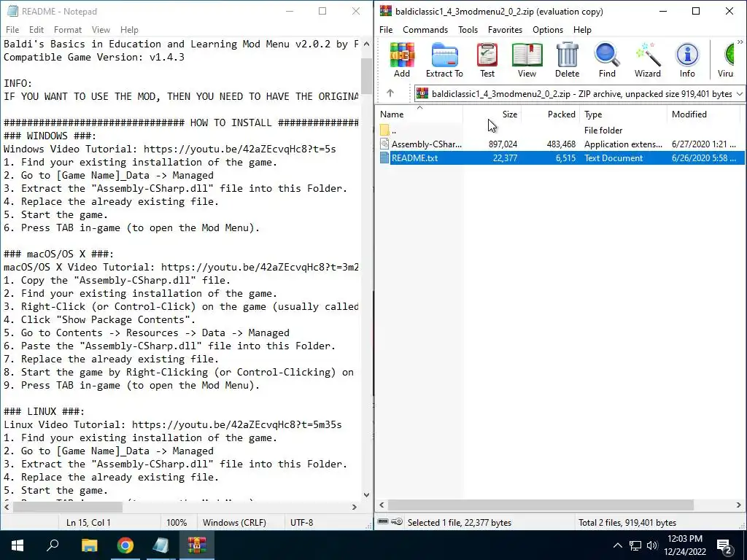Open Notepad File menu

12,29
